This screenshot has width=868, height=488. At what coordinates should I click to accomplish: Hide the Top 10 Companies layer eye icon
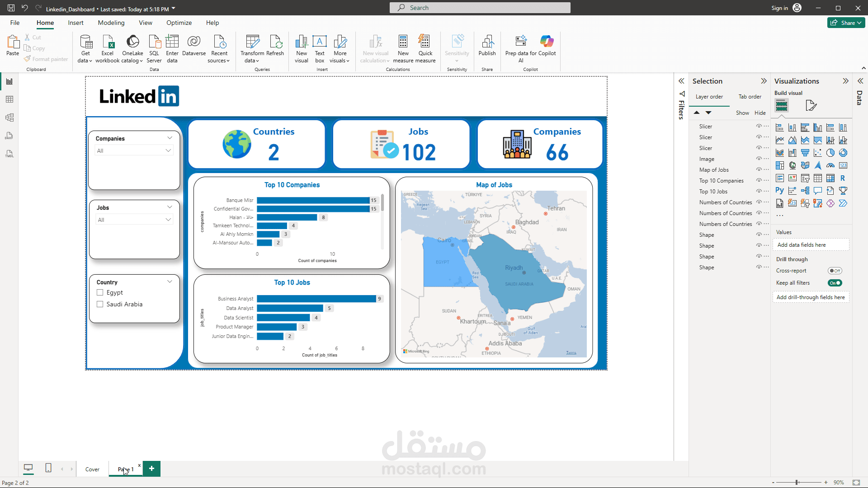[x=759, y=180]
